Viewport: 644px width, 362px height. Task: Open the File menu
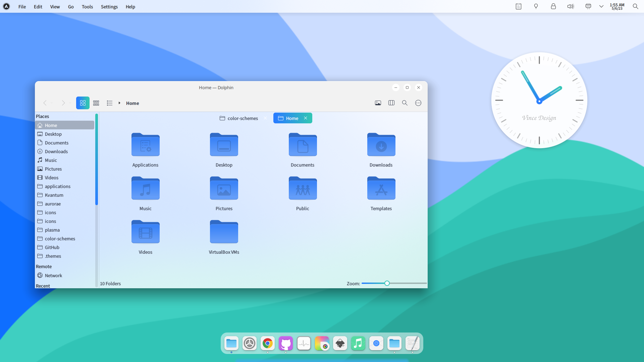click(x=22, y=7)
